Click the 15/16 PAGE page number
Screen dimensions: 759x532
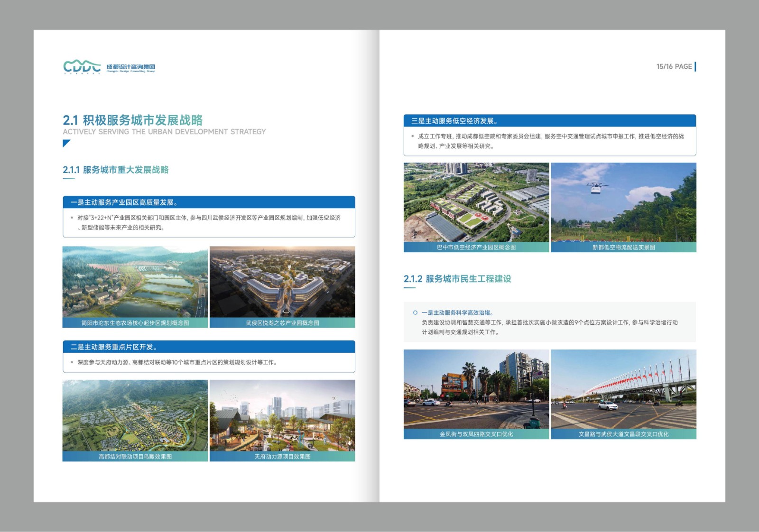click(674, 66)
